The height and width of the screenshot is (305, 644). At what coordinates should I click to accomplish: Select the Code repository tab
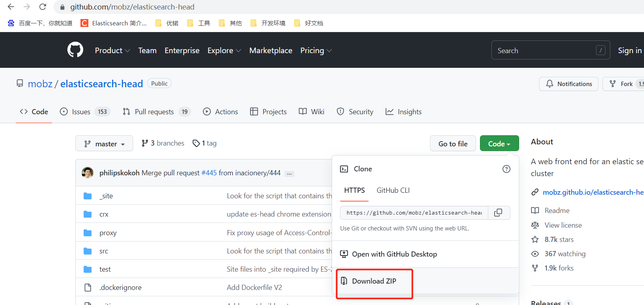(x=34, y=112)
